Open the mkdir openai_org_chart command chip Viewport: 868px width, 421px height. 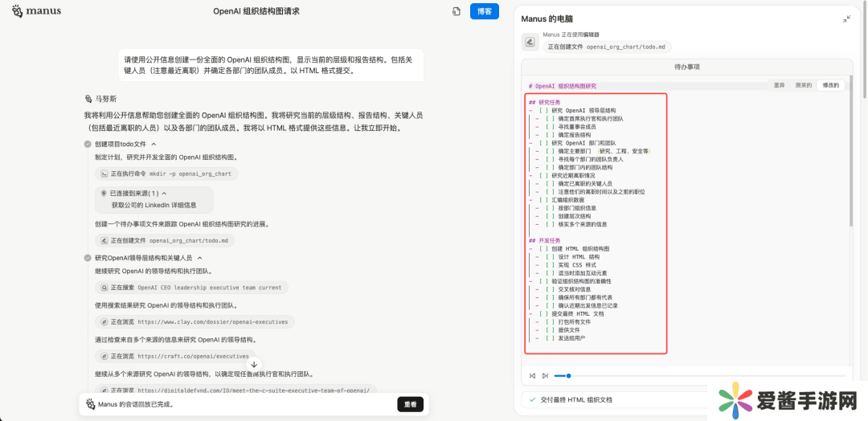[x=166, y=174]
